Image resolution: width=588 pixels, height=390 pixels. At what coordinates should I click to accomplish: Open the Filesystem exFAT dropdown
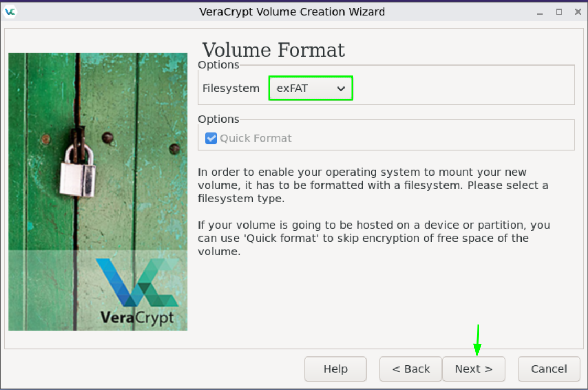310,88
